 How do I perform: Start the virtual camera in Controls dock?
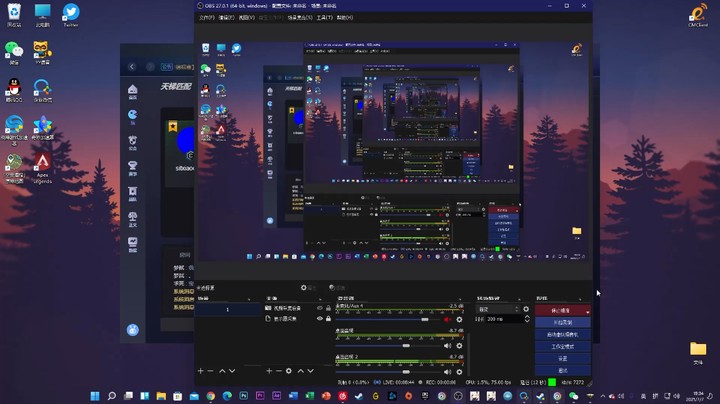point(562,335)
